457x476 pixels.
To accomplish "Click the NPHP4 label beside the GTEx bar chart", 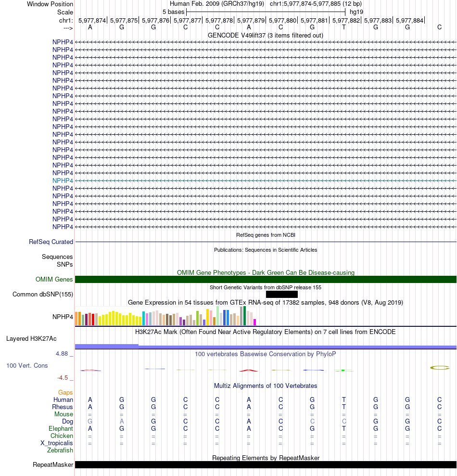I will point(63,317).
